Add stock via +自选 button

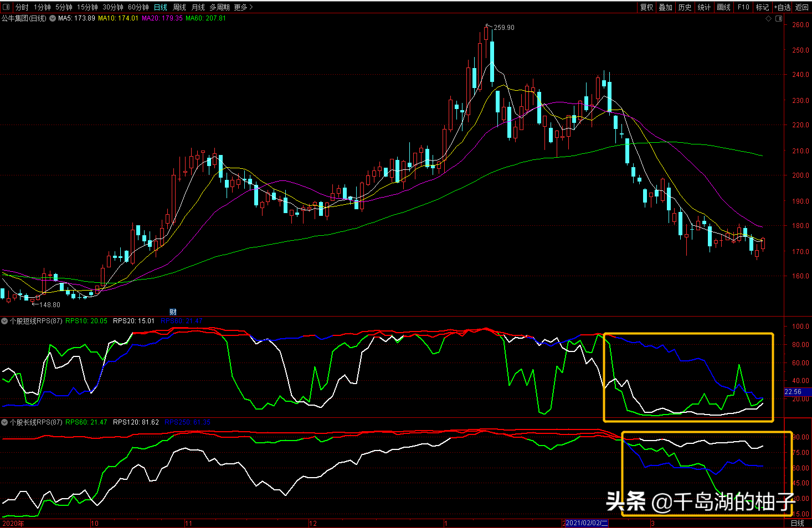(783, 7)
